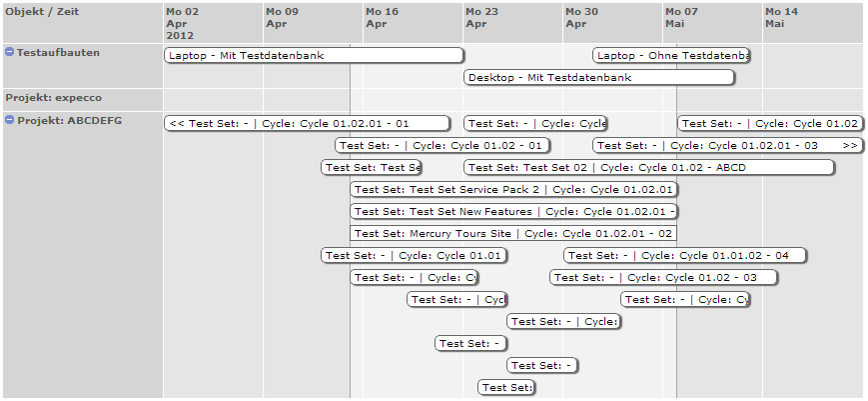The width and height of the screenshot is (868, 401).
Task: Select the Test Set New Features bar
Action: [x=514, y=212]
